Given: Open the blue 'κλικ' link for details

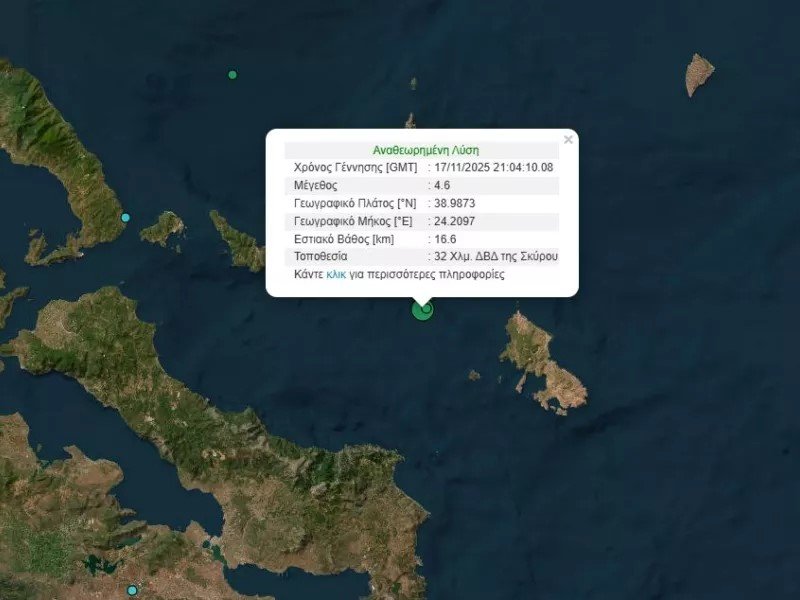Looking at the screenshot, I should (x=336, y=274).
